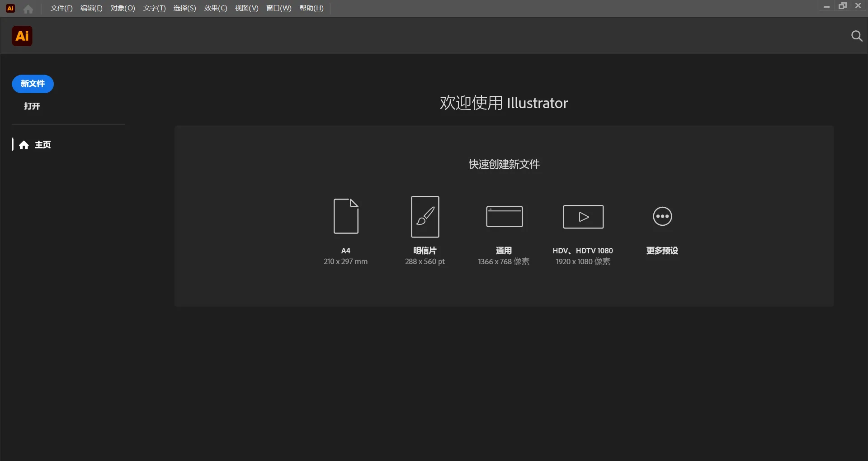Screen dimensions: 868x461
Task: Click the Home icon in the title bar
Action: coord(28,8)
